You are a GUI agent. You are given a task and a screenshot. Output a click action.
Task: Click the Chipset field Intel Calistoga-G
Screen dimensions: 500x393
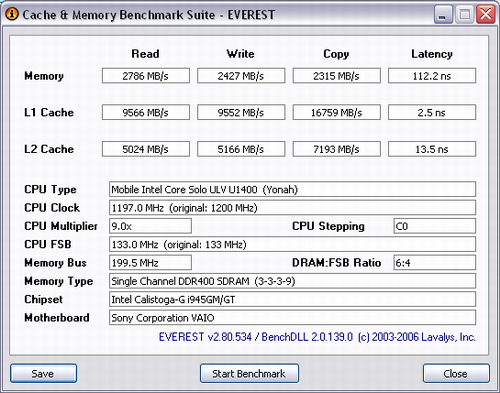[292, 299]
